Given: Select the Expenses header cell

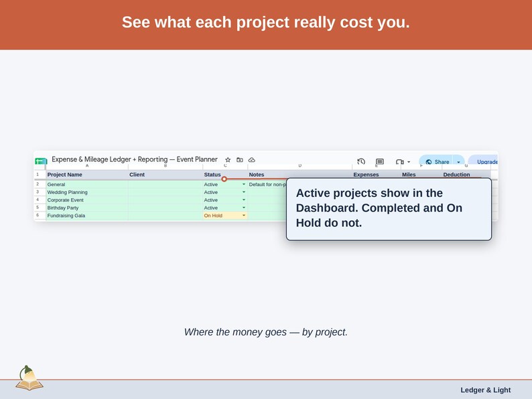Looking at the screenshot, I should pyautogui.click(x=377, y=175).
